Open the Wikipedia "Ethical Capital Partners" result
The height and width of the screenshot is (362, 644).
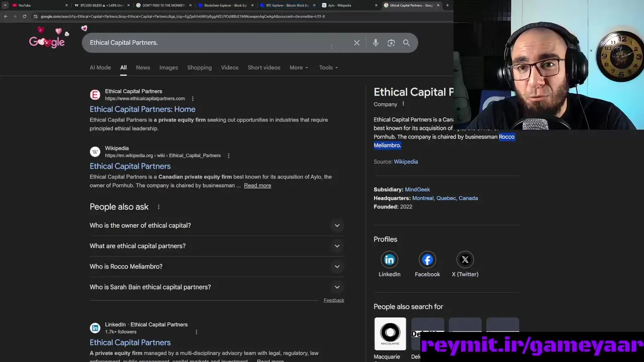[x=130, y=166]
